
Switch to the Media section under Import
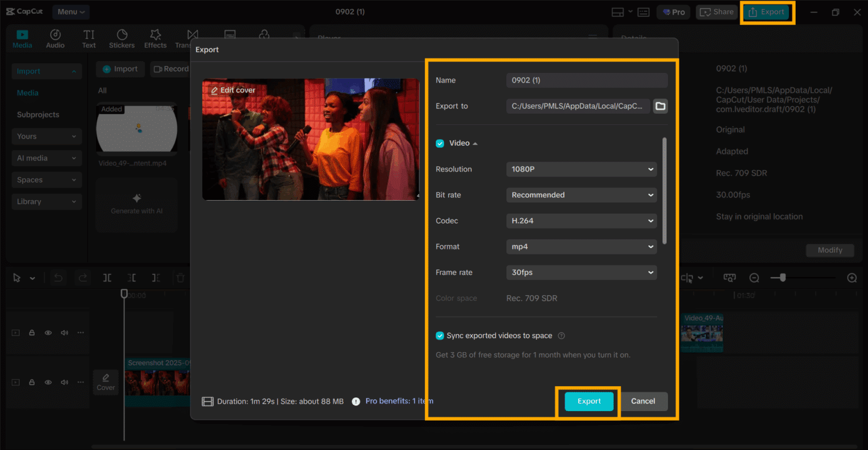point(27,92)
